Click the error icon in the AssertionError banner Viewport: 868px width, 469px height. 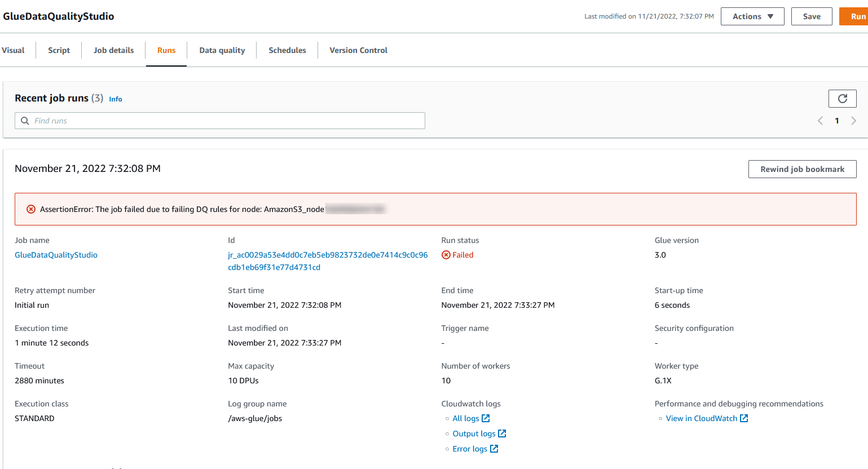31,209
